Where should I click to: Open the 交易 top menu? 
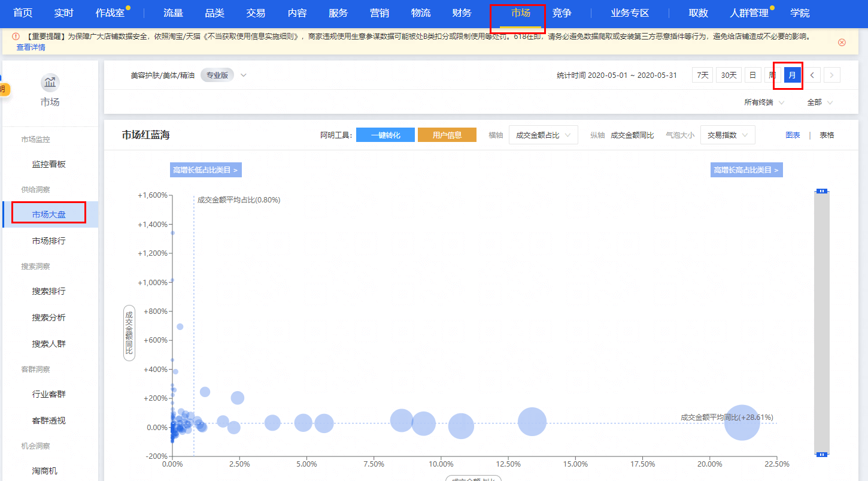coord(256,13)
